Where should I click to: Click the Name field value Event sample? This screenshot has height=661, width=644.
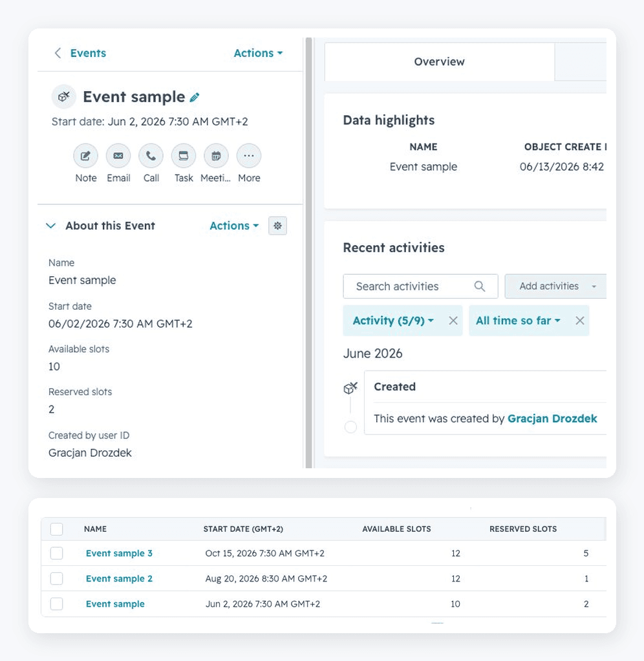pyautogui.click(x=82, y=280)
